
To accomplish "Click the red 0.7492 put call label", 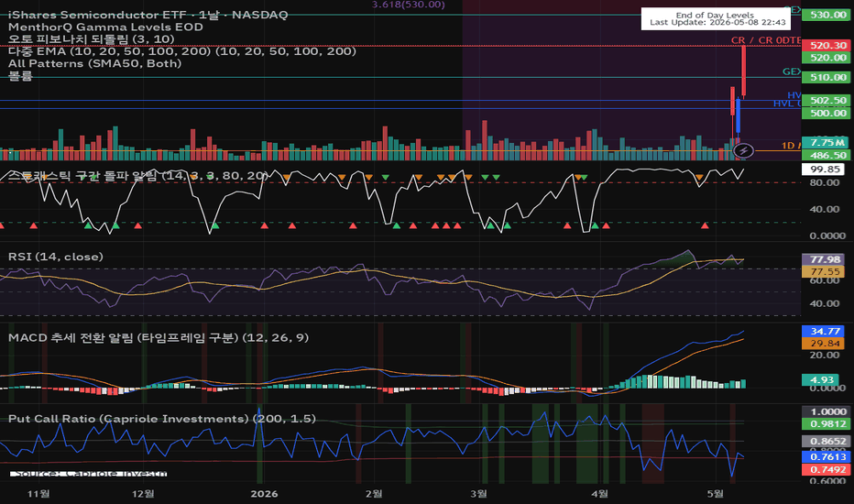I will tap(827, 470).
